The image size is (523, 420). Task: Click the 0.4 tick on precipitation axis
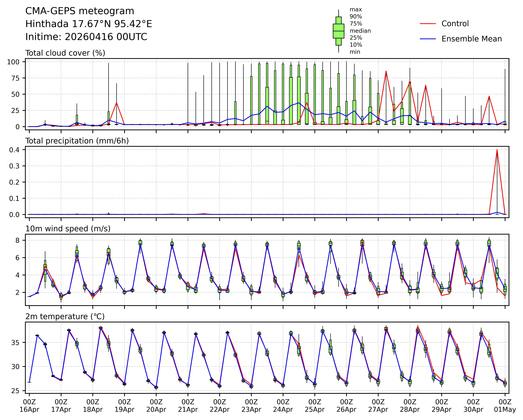coord(14,150)
